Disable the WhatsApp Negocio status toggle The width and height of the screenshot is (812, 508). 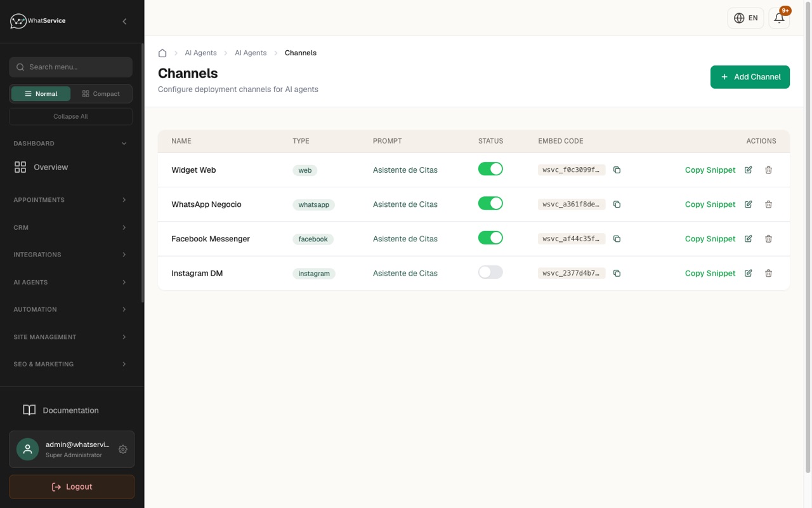(490, 203)
